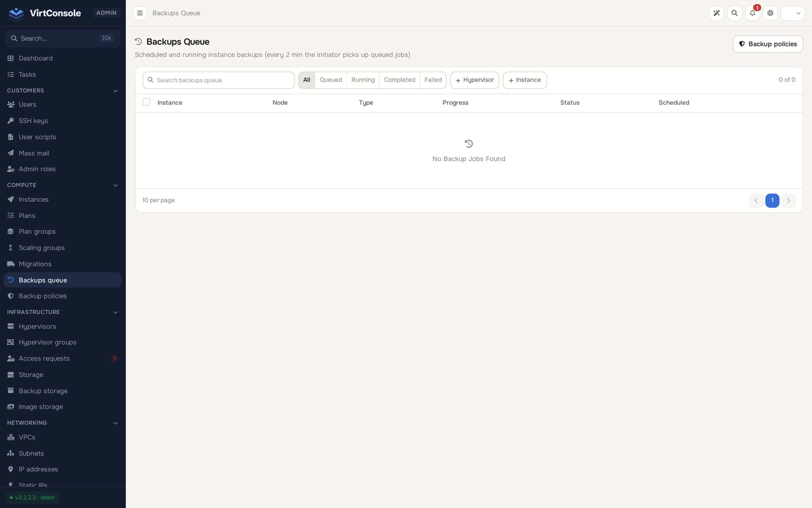Add an Instance filter
The image size is (812, 508).
[525, 80]
